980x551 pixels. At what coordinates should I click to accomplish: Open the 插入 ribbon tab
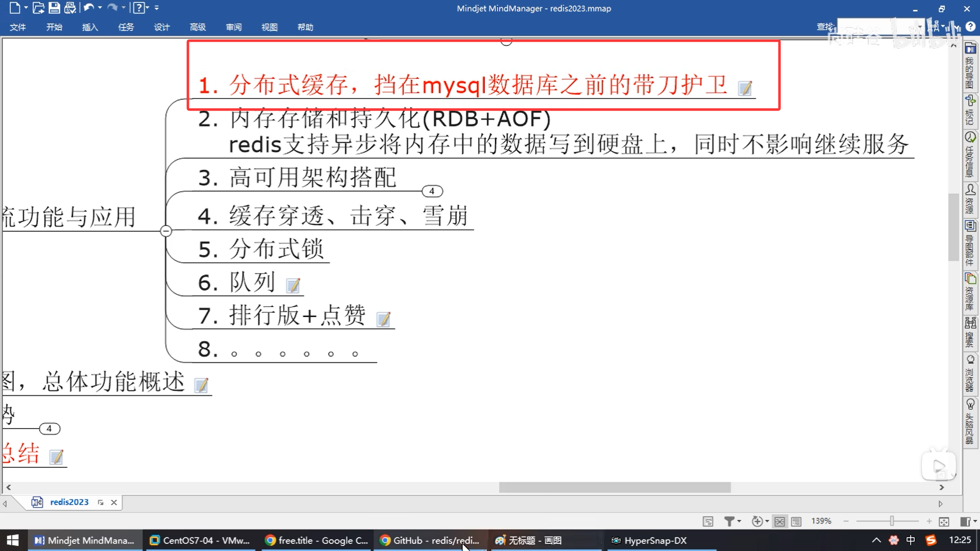(90, 27)
